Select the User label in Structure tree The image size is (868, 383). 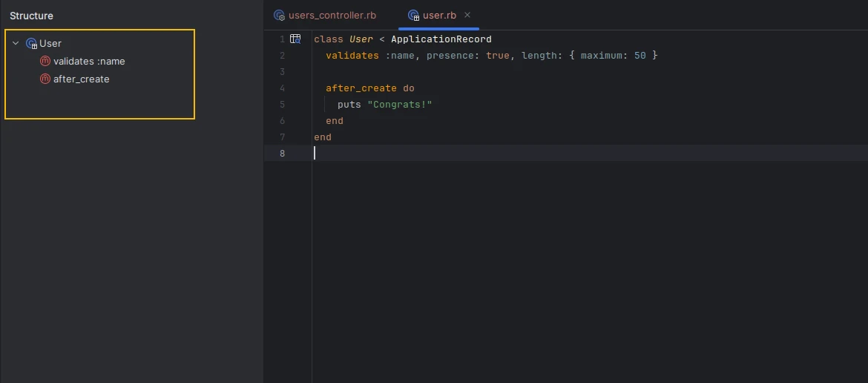(50, 43)
